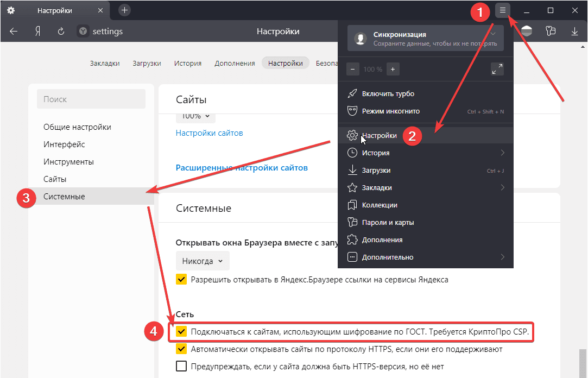Click the Yandex 'Я' home icon

[x=38, y=31]
